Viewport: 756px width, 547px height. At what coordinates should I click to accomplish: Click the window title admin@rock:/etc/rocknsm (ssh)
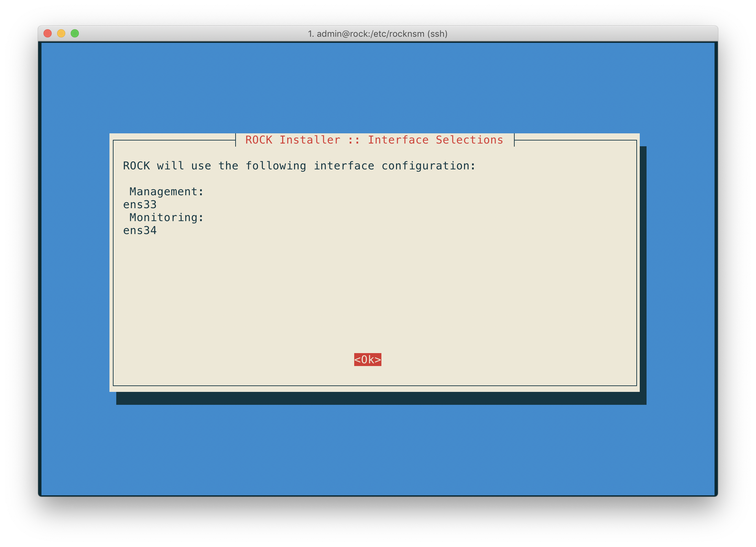[378, 34]
